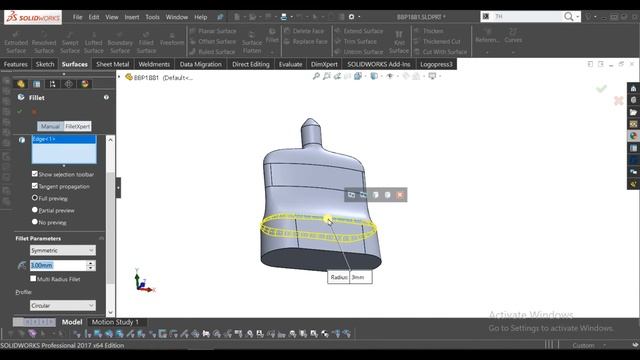Select the Delete Face command
This screenshot has width=640, height=360.
point(304,31)
